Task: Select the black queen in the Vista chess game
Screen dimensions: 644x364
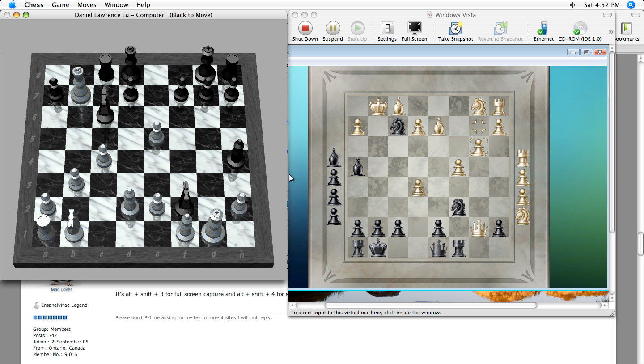Action: coord(439,247)
